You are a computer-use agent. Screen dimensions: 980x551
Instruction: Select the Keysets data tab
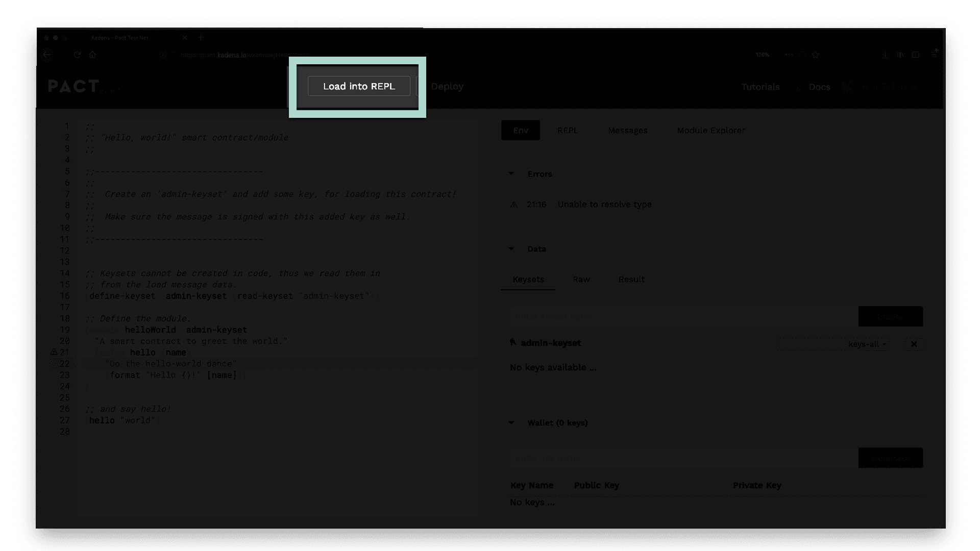(528, 279)
